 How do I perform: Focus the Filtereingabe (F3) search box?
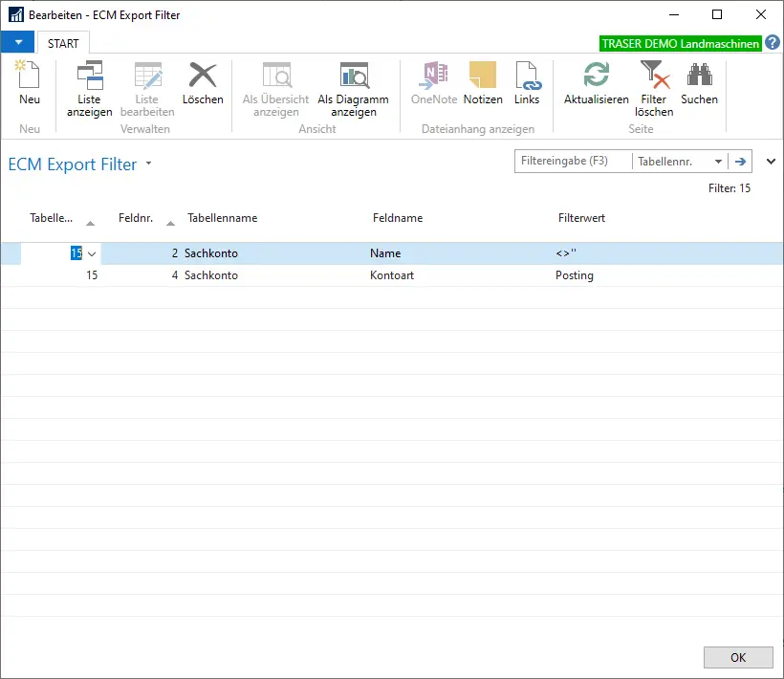574,162
